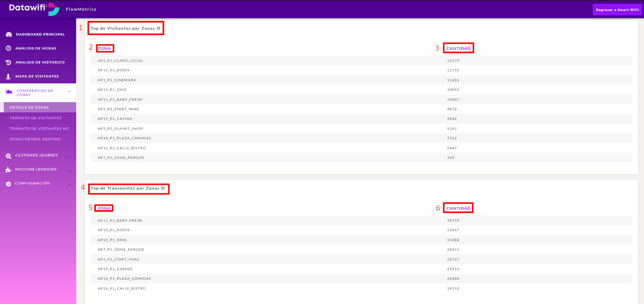Click value 7312 in visitors table

point(452,138)
